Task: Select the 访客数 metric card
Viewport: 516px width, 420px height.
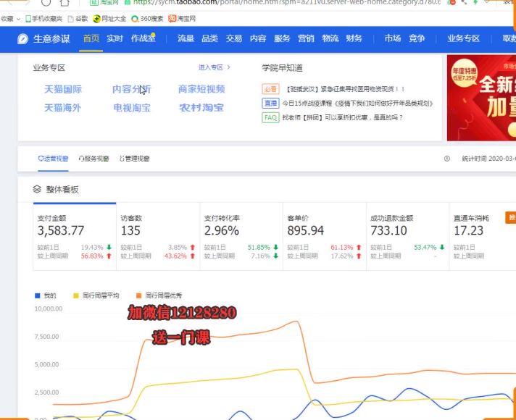Action: pyautogui.click(x=158, y=237)
